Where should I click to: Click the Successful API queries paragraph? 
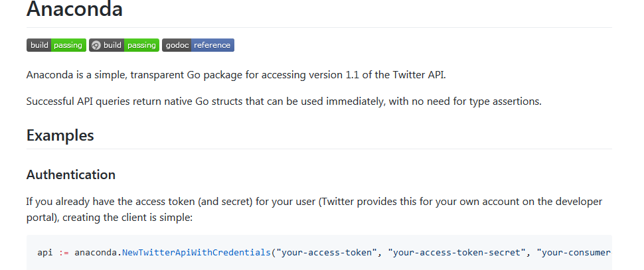pyautogui.click(x=283, y=101)
